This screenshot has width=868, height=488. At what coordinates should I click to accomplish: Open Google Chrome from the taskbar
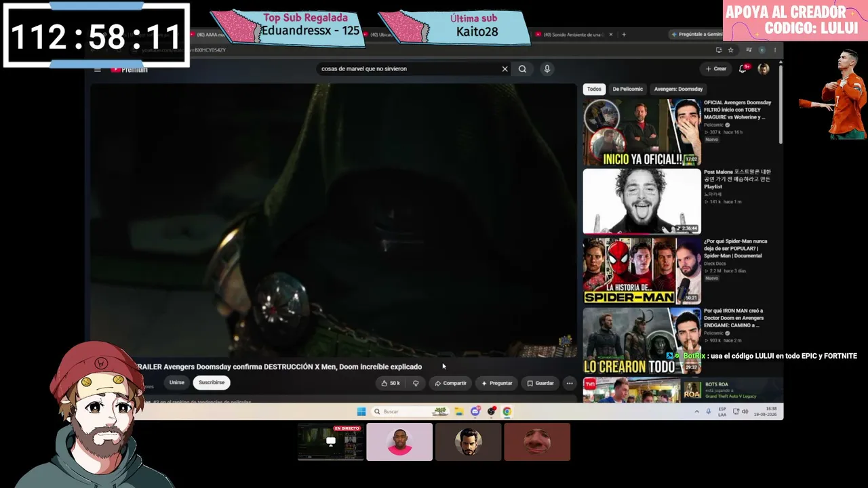tap(507, 411)
